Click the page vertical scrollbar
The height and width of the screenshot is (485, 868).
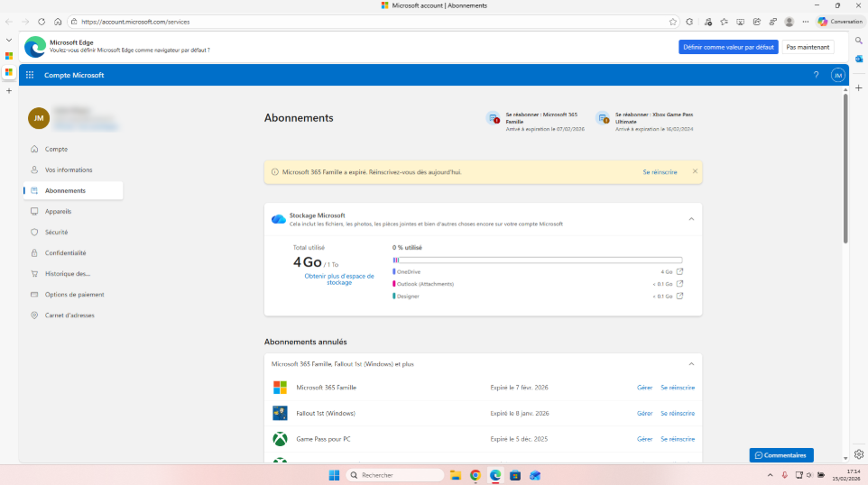845,169
